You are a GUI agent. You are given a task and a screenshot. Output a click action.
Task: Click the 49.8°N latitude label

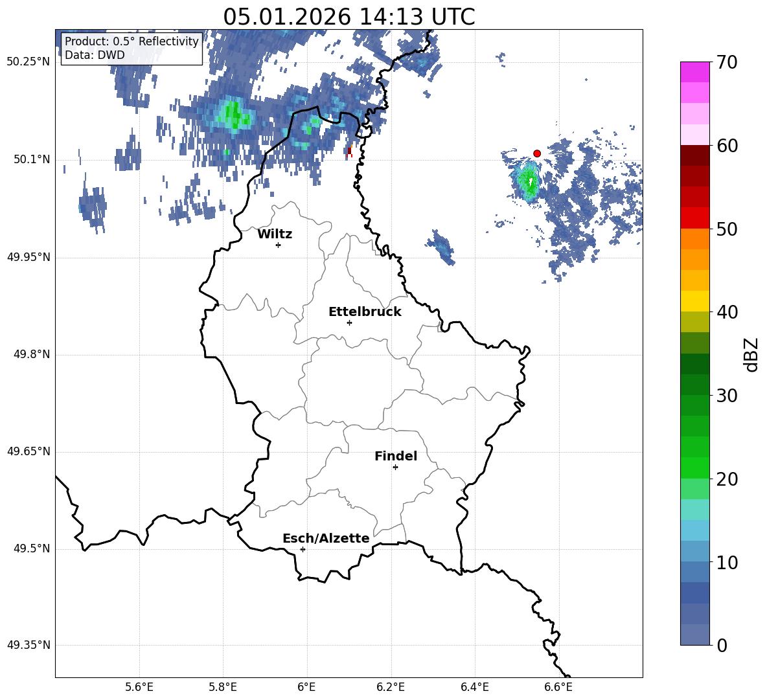click(32, 354)
